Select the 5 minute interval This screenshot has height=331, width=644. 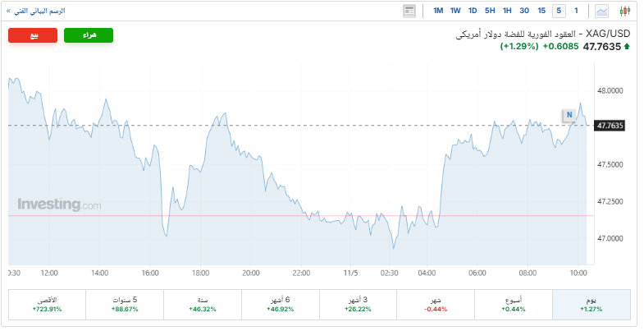tap(559, 11)
